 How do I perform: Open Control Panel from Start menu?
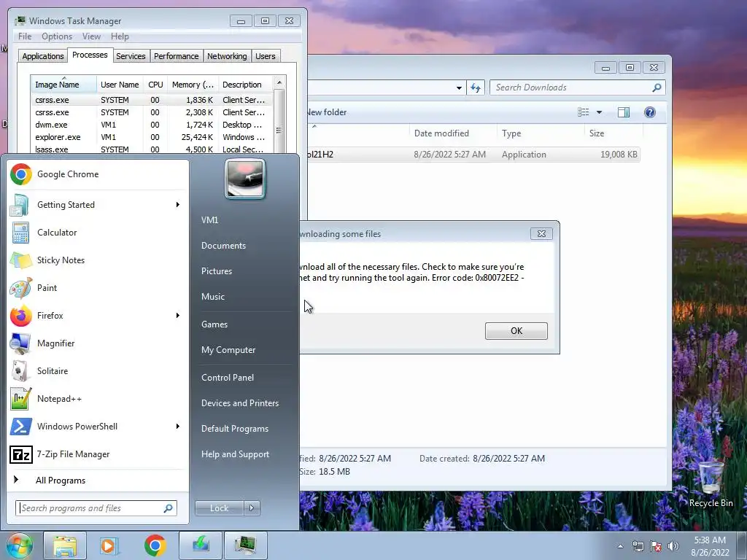coord(228,378)
